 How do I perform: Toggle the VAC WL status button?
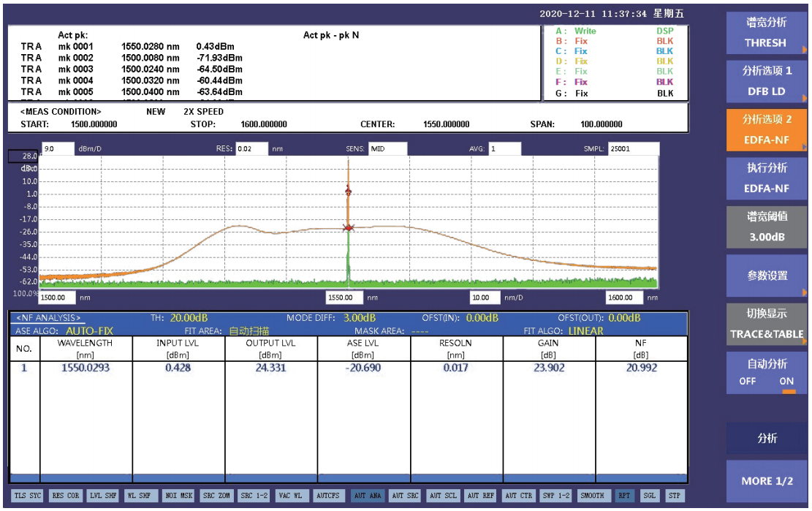click(x=290, y=496)
